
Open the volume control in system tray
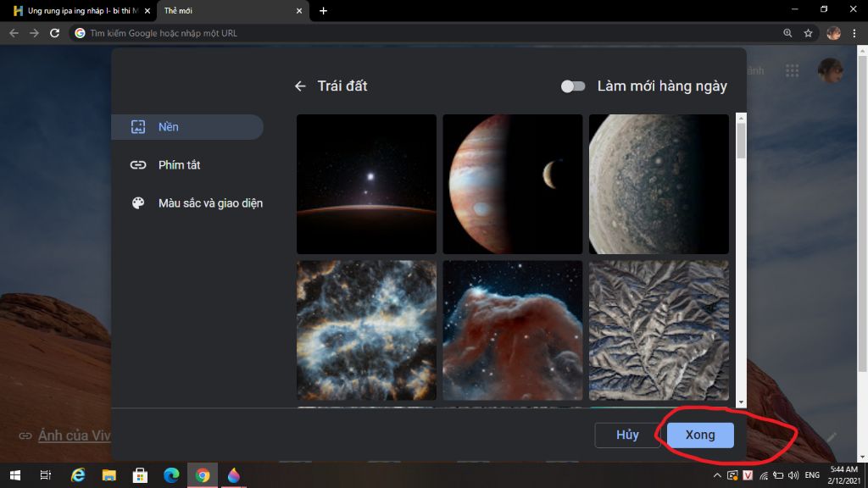793,475
